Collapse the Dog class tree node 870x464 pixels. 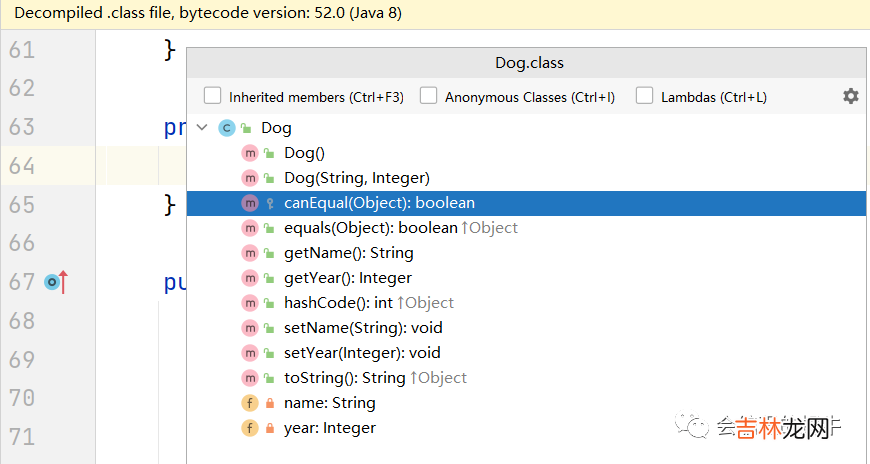coord(203,128)
